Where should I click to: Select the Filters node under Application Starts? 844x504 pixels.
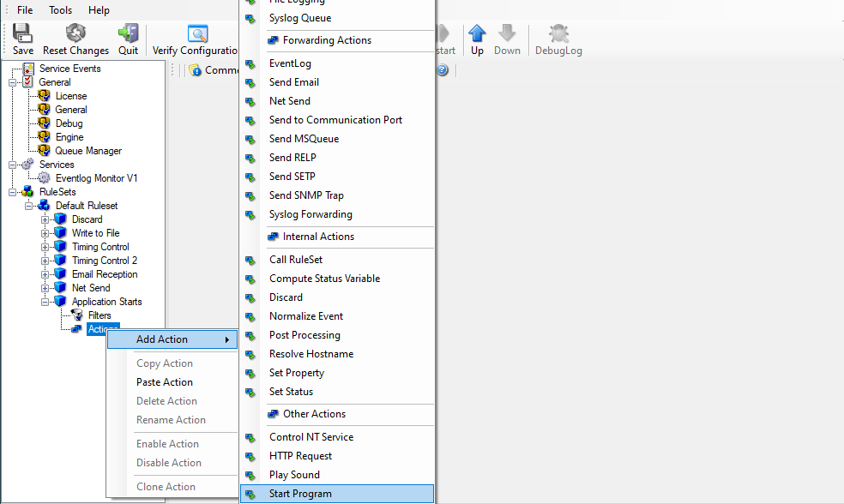[99, 315]
